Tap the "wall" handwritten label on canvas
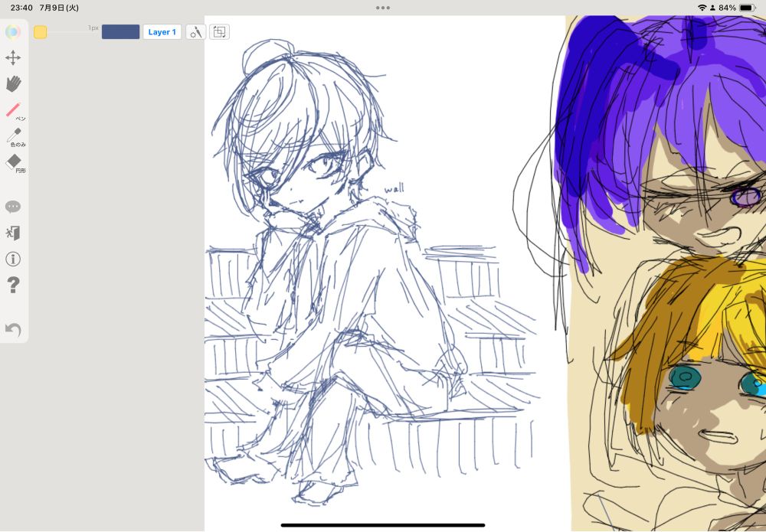766x532 pixels. pyautogui.click(x=394, y=188)
